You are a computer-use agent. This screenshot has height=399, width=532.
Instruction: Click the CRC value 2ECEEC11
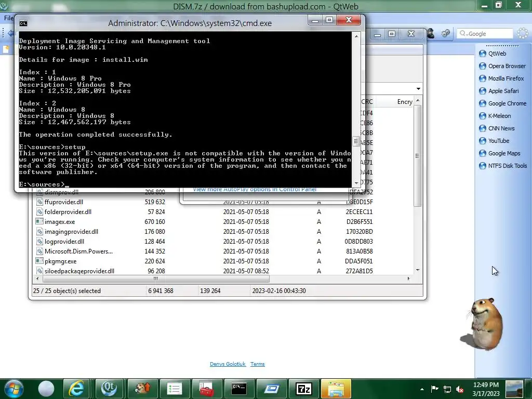[x=359, y=212]
